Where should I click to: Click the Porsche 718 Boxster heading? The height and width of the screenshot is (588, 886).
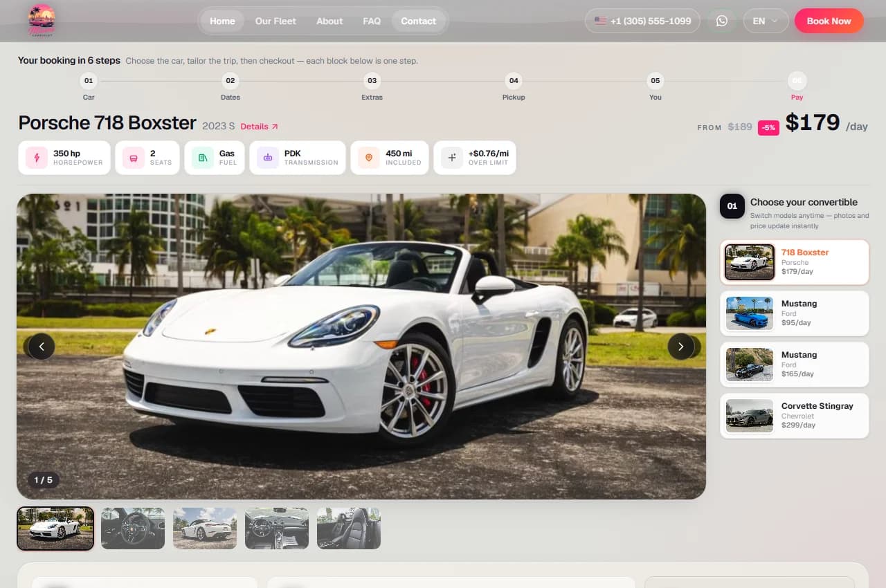pos(107,122)
